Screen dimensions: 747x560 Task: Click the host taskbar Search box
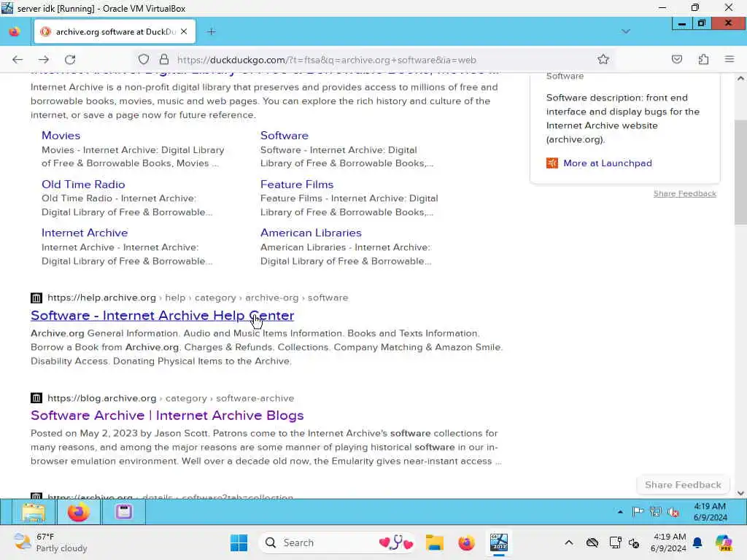337,542
